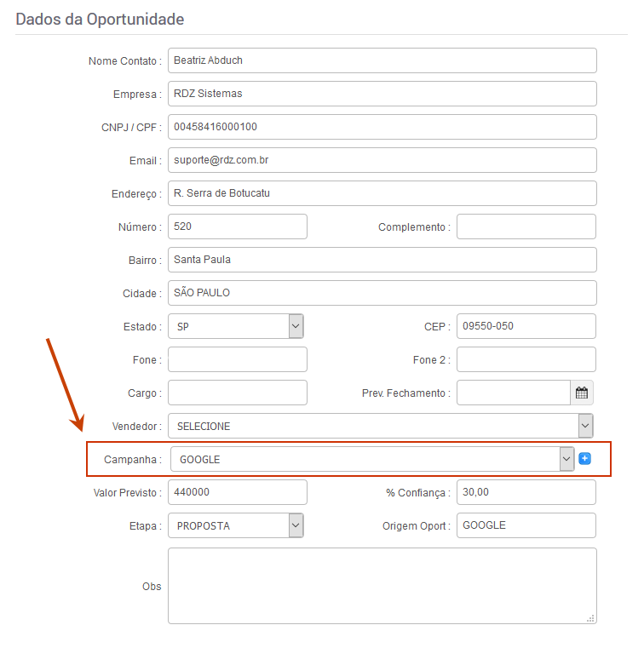644x648 pixels.
Task: Open the Vendedor SELECIONE dropdown
Action: (x=381, y=426)
